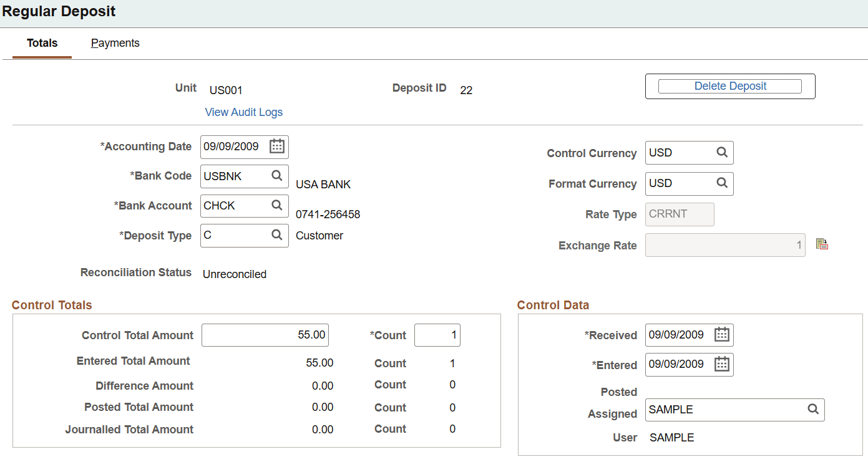Image resolution: width=868 pixels, height=462 pixels.
Task: Open the Assigned user lookup
Action: pyautogui.click(x=813, y=409)
